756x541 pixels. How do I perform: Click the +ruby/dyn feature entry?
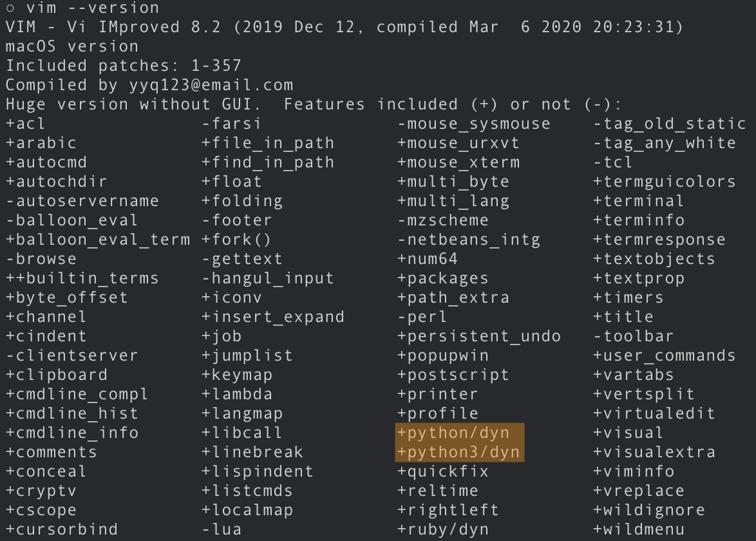[x=443, y=529]
